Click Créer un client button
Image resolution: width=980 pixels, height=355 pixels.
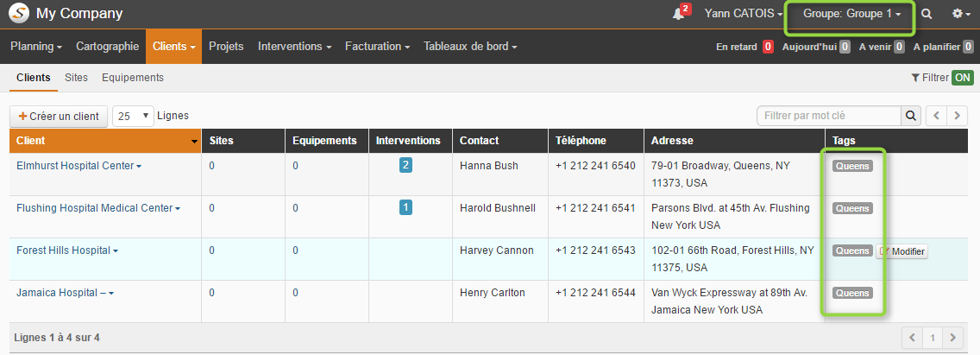click(59, 116)
